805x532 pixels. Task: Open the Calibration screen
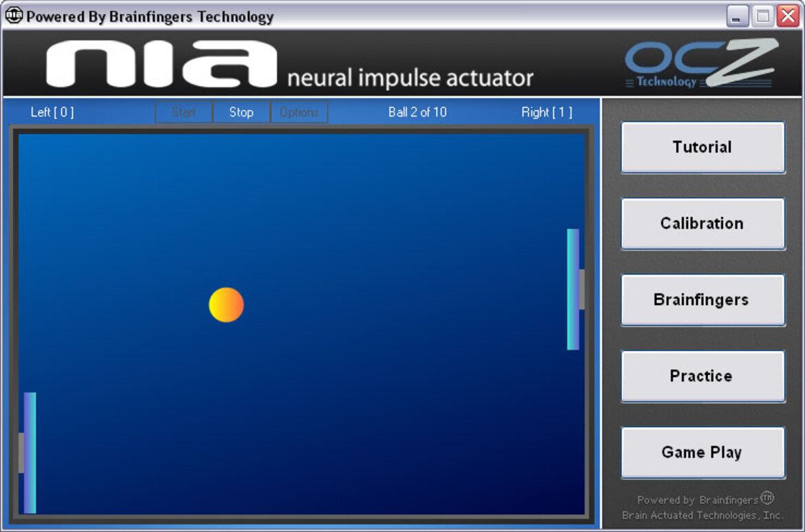[702, 224]
